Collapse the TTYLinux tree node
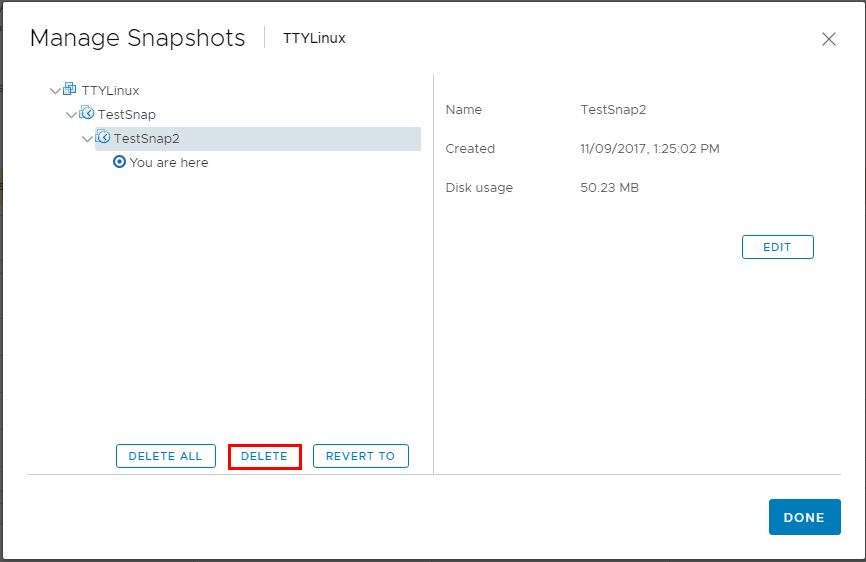Image resolution: width=866 pixels, height=562 pixels. click(x=55, y=91)
